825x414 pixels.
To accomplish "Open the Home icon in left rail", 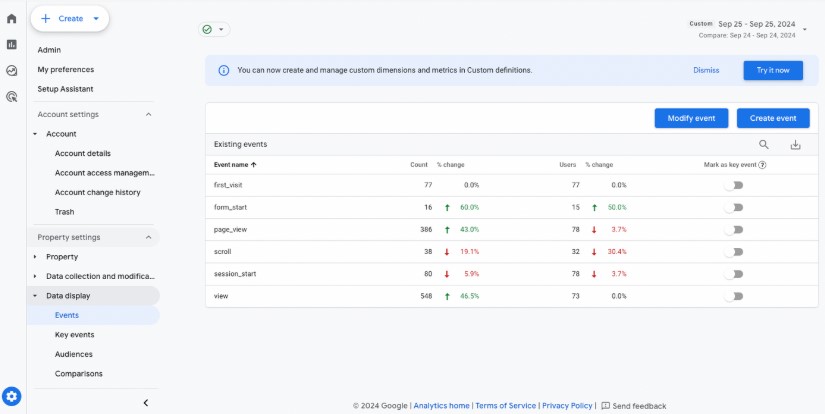I will point(12,19).
